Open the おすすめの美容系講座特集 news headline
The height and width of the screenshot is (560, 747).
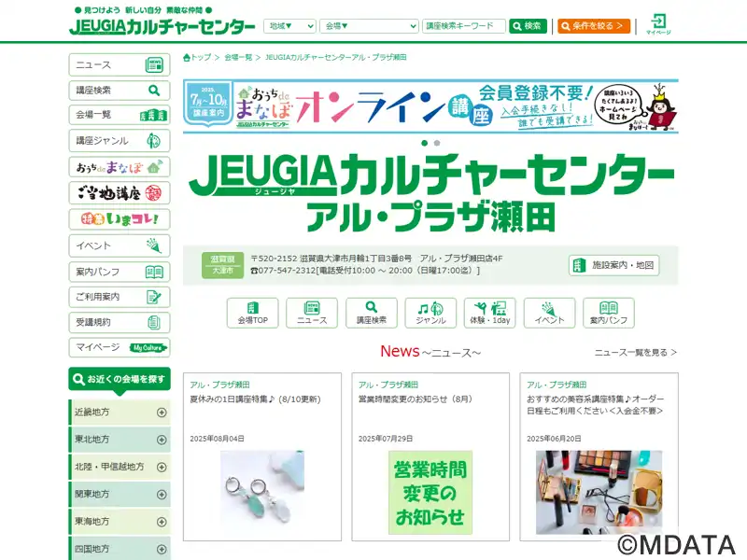click(x=595, y=405)
